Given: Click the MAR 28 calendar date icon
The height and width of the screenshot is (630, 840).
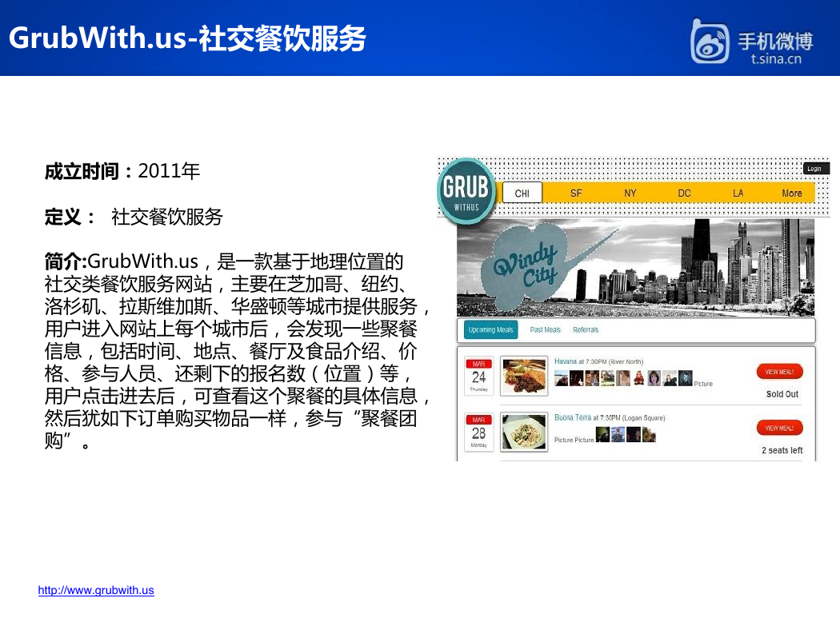Looking at the screenshot, I should 478,432.
